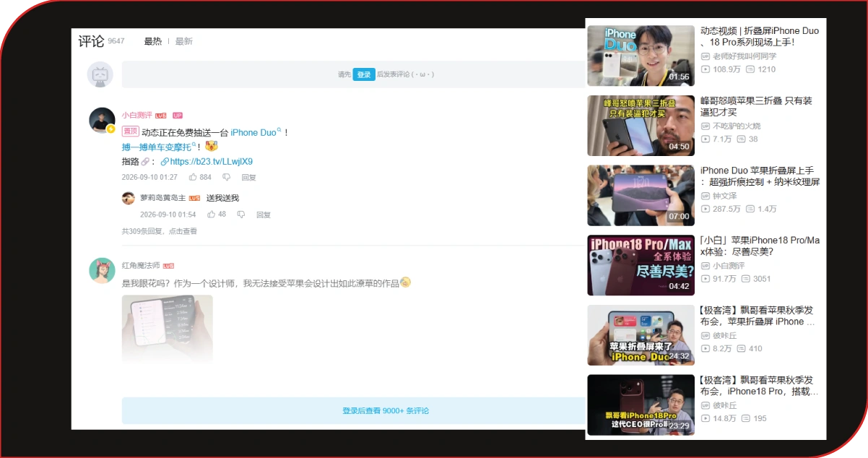868x458 pixels.
Task: Click the danmaku icon beside 1210
Action: point(750,69)
